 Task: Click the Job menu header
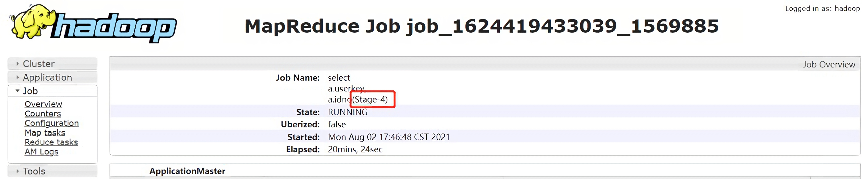tap(53, 91)
